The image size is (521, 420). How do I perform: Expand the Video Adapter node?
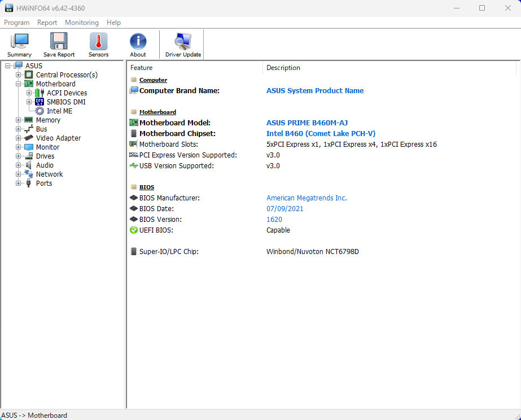click(x=18, y=138)
